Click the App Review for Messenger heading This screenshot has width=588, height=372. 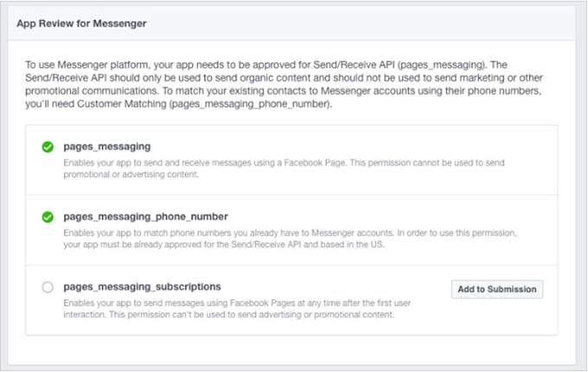tap(81, 23)
